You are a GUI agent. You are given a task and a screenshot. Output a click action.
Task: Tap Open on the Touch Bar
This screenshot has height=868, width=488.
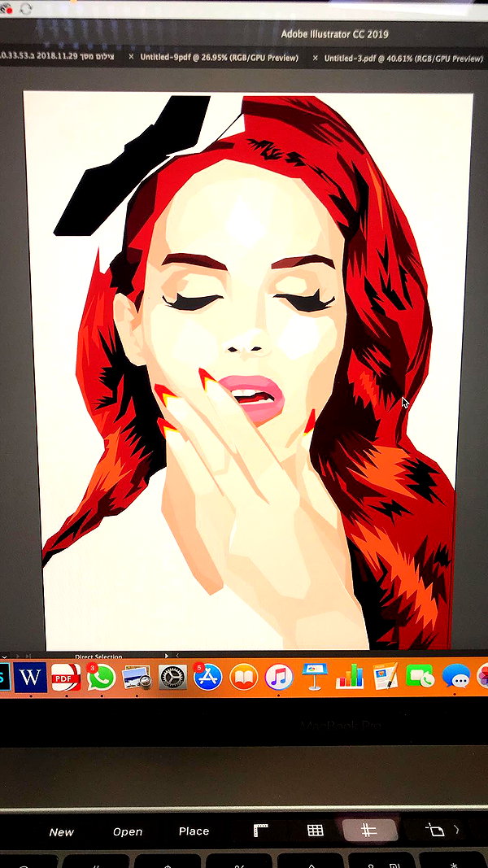(x=127, y=831)
